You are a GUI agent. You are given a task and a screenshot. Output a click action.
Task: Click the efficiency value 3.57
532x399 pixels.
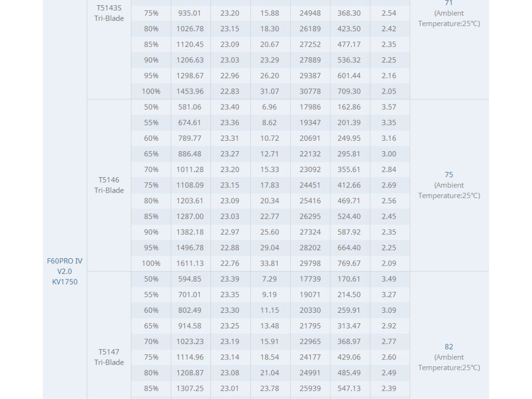(x=389, y=107)
